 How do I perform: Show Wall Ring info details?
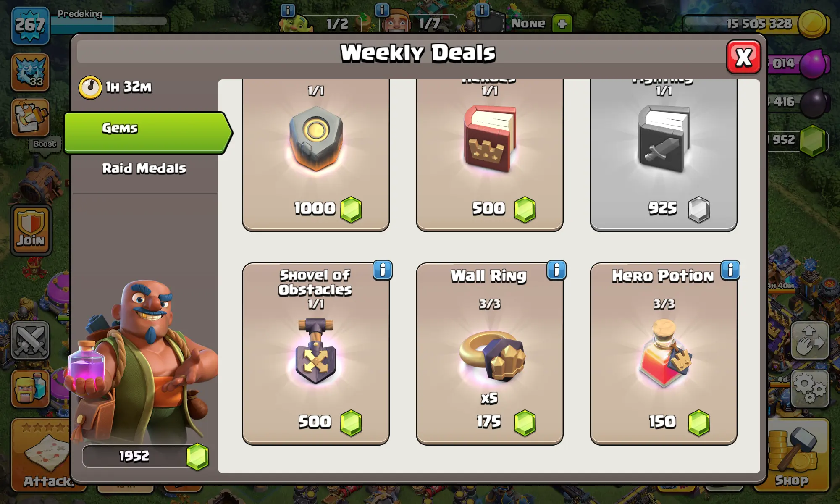[x=556, y=270]
